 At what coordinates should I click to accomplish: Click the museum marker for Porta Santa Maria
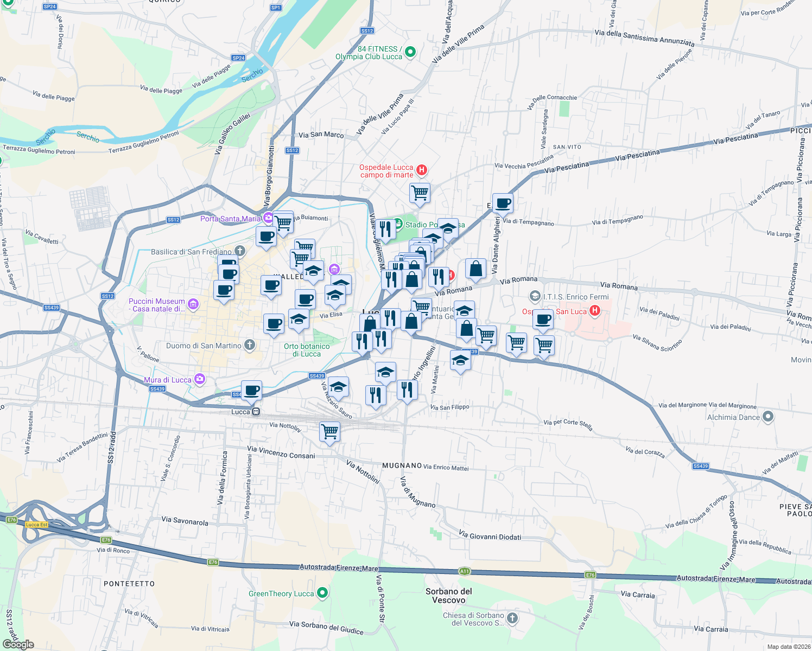[267, 216]
